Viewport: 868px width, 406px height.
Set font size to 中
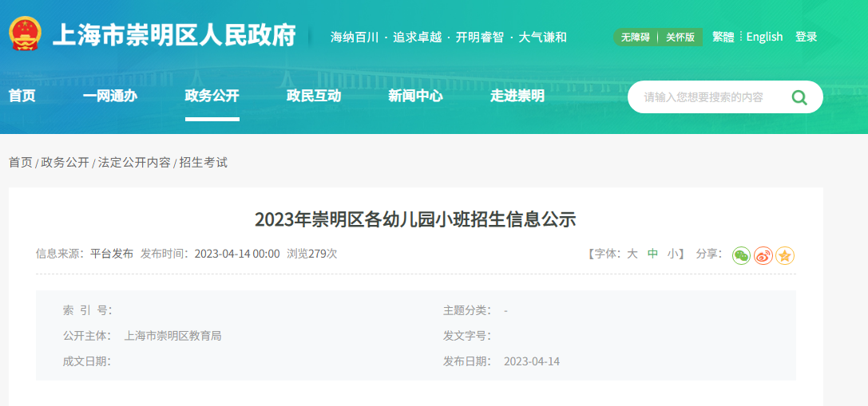click(653, 254)
